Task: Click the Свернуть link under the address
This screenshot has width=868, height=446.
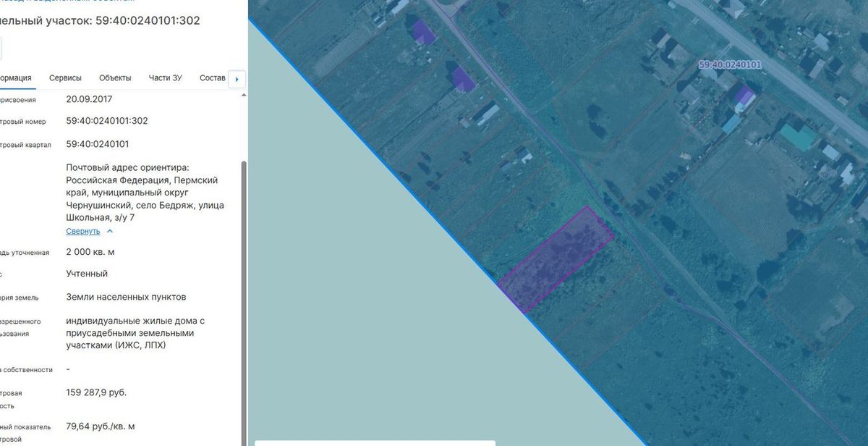Action: 83,231
